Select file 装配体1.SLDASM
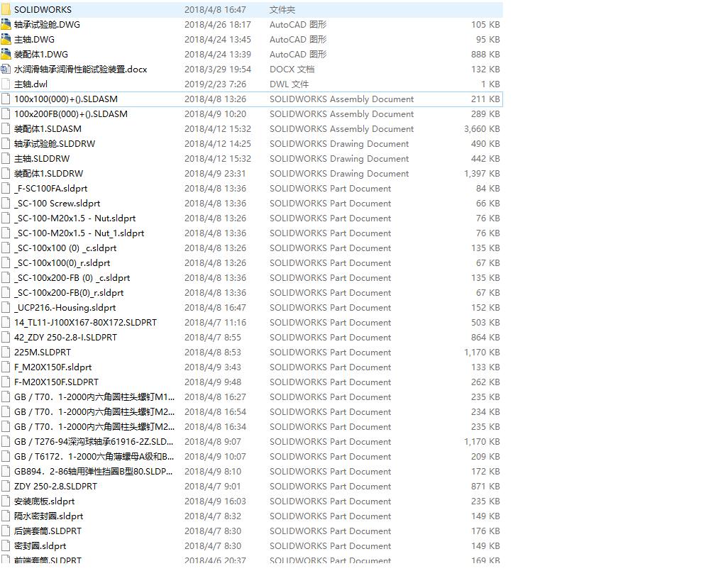The height and width of the screenshot is (571, 728). [48, 128]
